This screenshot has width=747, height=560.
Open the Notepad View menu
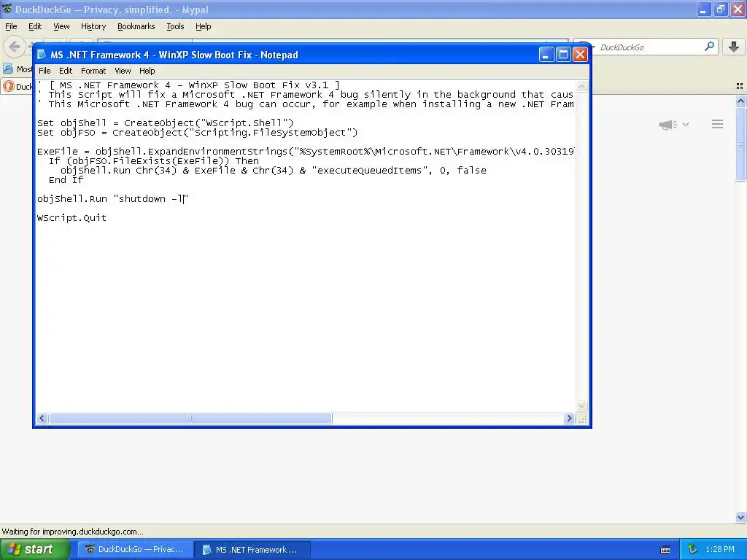[x=123, y=71]
